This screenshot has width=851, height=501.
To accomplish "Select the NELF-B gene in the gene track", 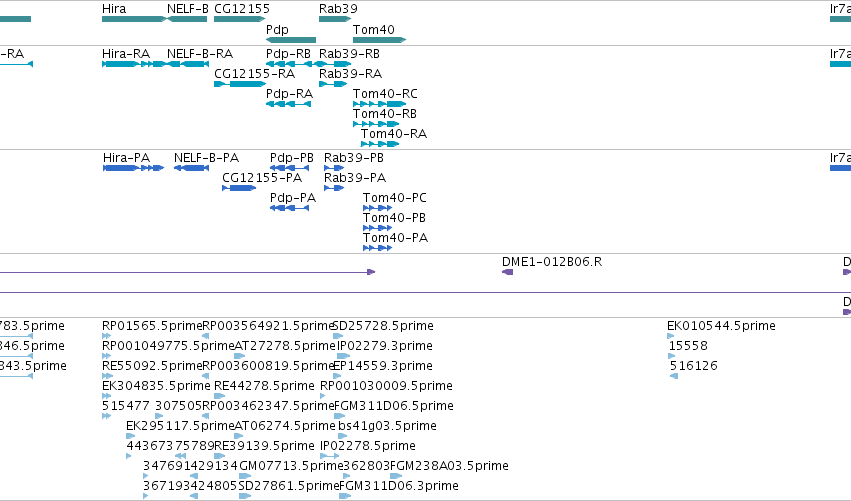I will tap(187, 19).
